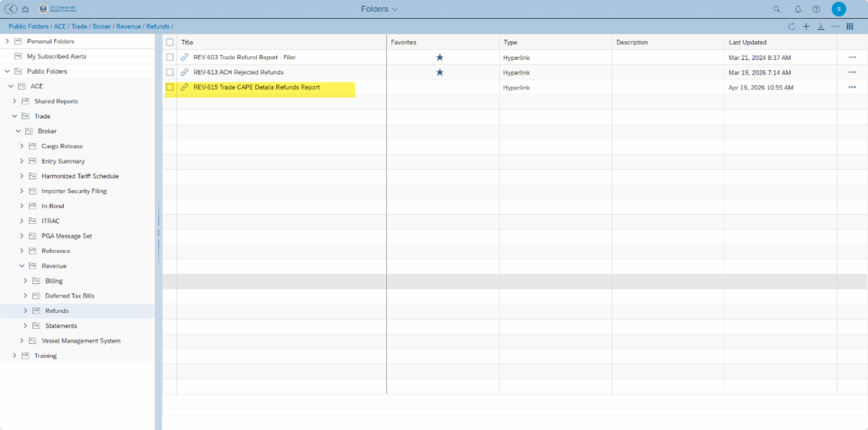Viewport: 868px width, 430px height.
Task: Refresh the folder list
Action: point(791,27)
